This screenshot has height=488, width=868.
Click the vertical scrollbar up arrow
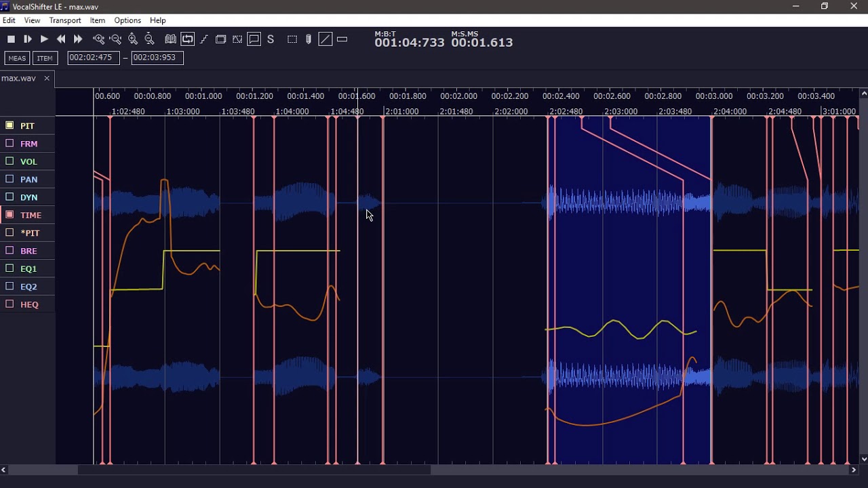pyautogui.click(x=864, y=93)
